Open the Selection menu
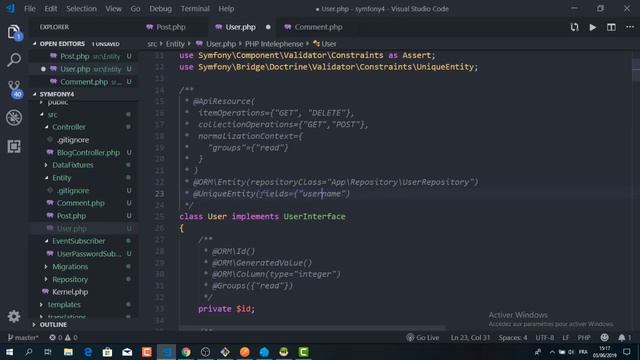 [x=81, y=9]
